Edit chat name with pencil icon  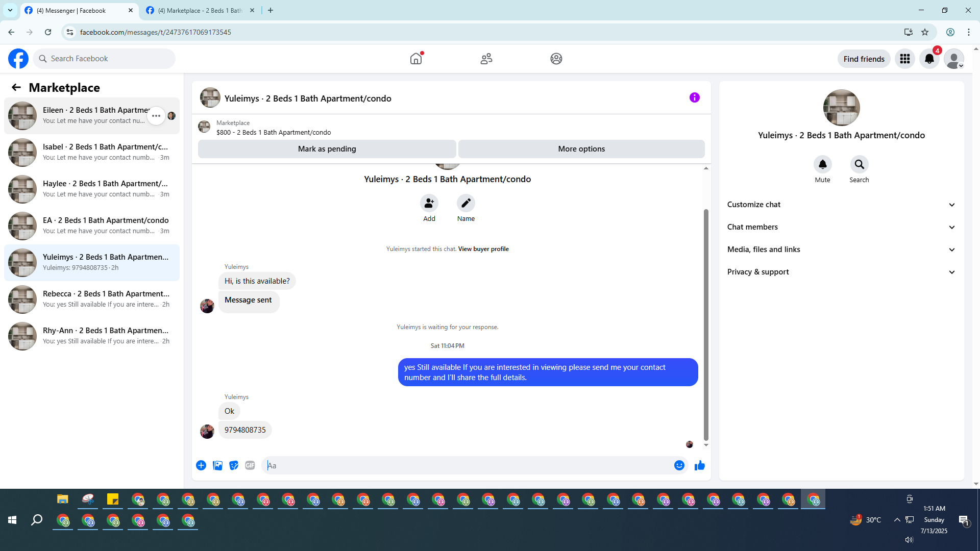(x=465, y=203)
